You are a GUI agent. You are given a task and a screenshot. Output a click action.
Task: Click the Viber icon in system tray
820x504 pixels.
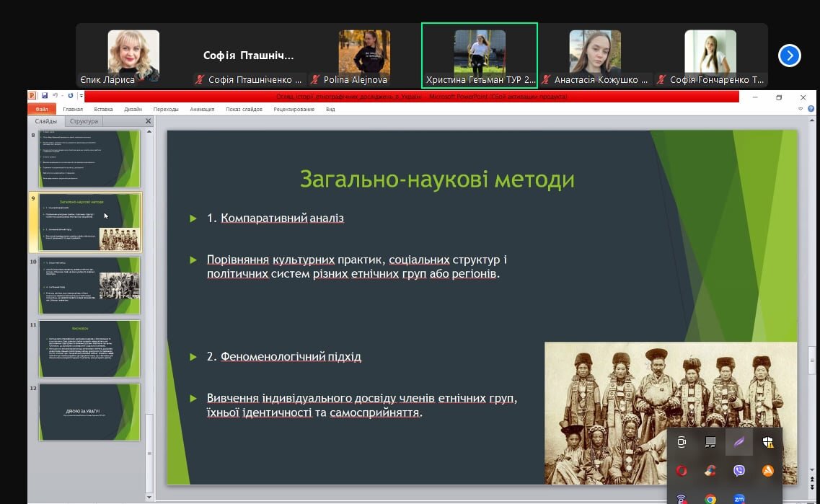tap(739, 471)
